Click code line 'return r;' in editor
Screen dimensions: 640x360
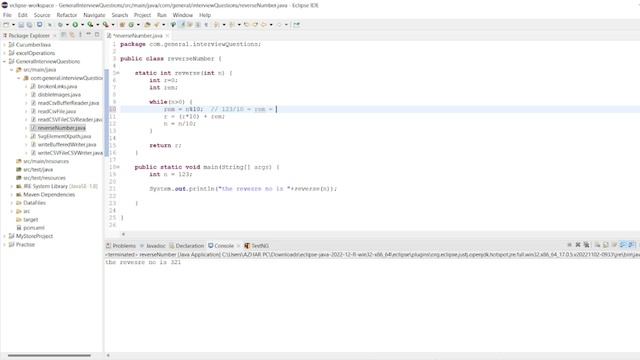(x=165, y=145)
